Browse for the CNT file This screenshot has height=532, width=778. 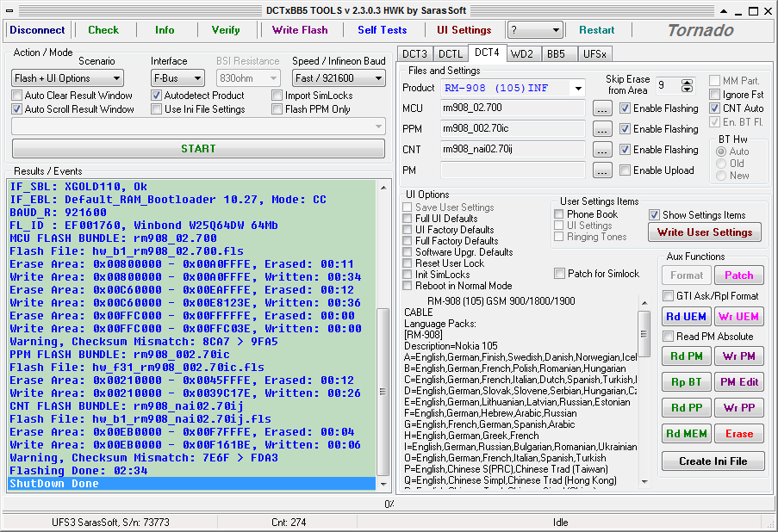[602, 150]
